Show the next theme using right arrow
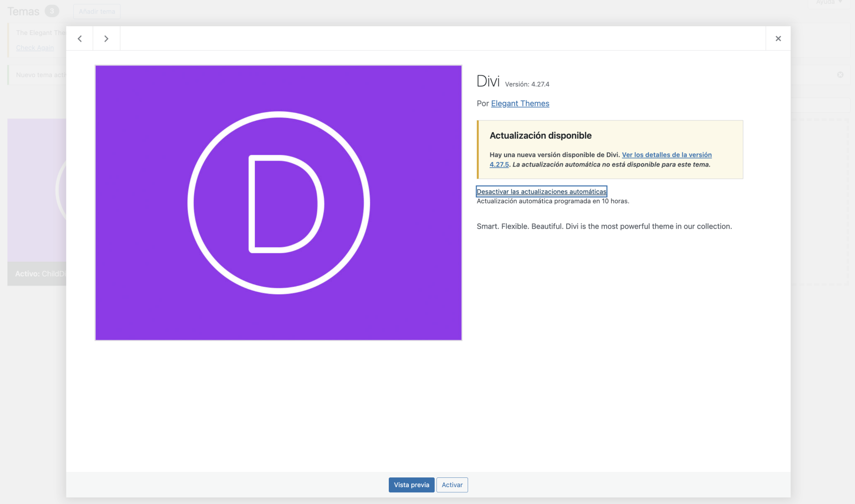This screenshot has height=504, width=855. click(x=106, y=39)
